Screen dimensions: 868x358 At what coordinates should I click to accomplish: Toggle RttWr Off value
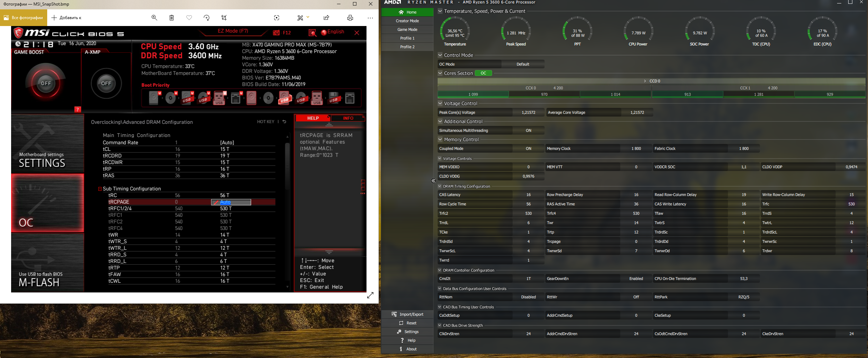[636, 297]
